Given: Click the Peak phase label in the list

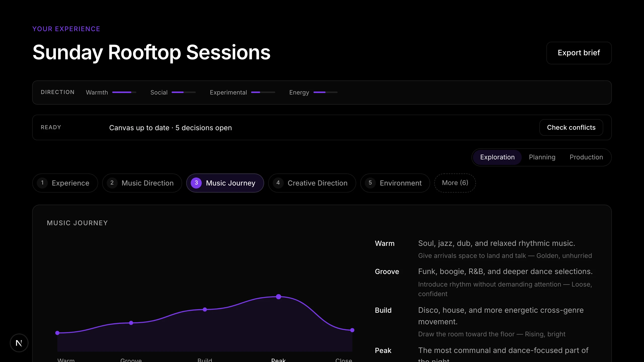Looking at the screenshot, I should 383,350.
